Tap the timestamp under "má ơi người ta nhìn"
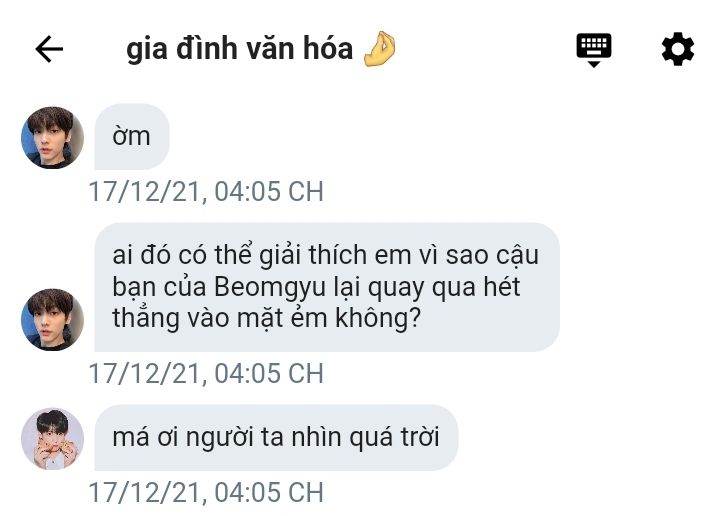The width and height of the screenshot is (720, 516). click(206, 493)
